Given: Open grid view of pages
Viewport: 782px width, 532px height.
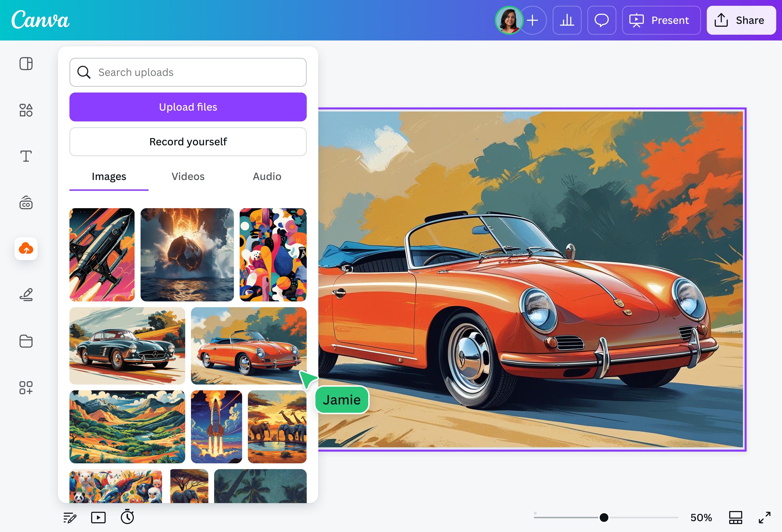Looking at the screenshot, I should click(x=735, y=517).
